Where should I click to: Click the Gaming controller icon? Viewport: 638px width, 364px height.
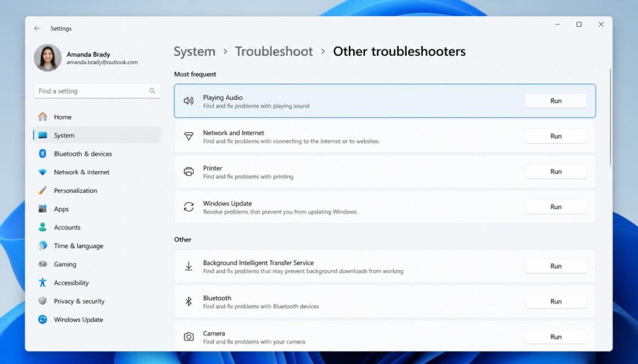coord(43,264)
